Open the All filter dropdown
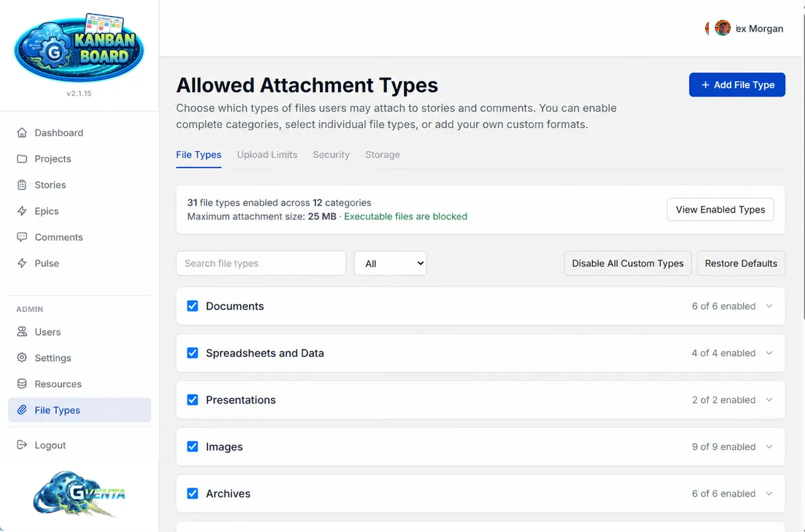The height and width of the screenshot is (532, 805). point(390,263)
